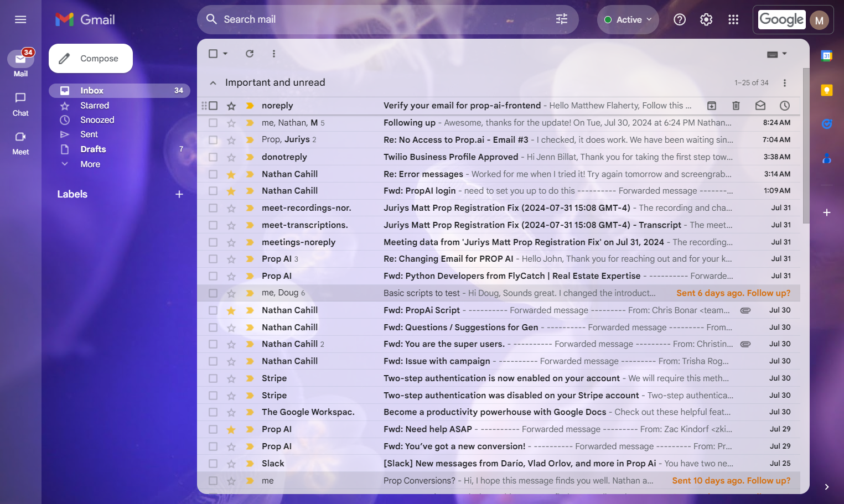Viewport: 844px width, 504px height.
Task: Show side panel arrow at bottom right
Action: (827, 487)
